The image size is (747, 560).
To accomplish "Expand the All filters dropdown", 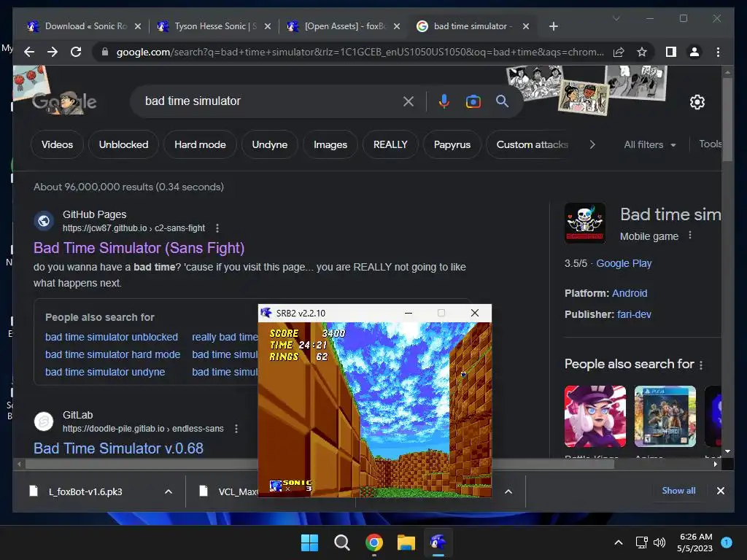I will 650,144.
